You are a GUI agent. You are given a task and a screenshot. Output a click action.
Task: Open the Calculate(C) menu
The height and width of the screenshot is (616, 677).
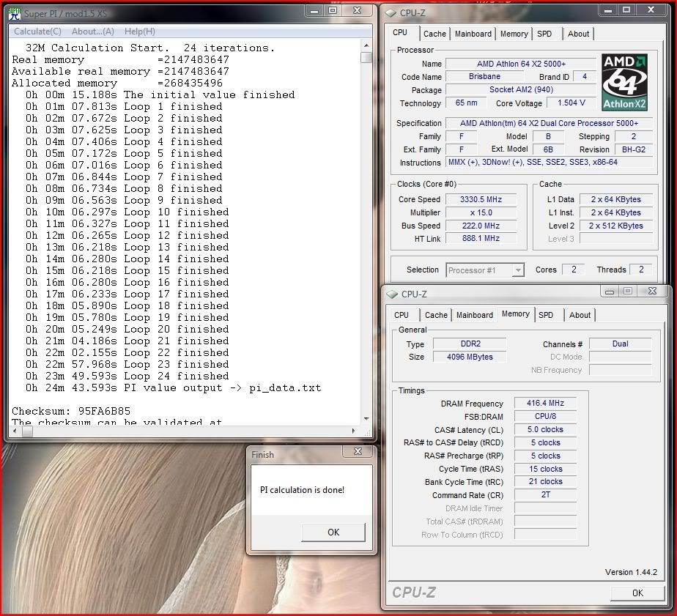[x=37, y=31]
